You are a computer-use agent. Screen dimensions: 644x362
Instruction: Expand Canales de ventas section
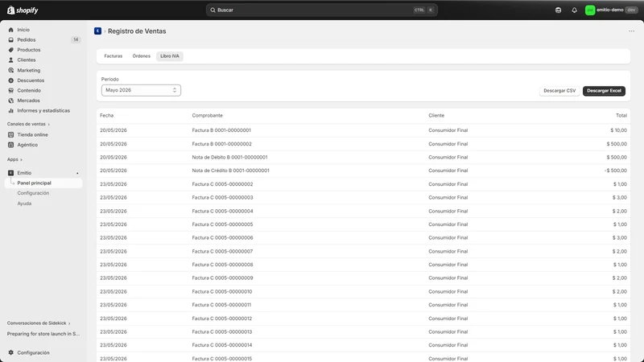click(28, 124)
